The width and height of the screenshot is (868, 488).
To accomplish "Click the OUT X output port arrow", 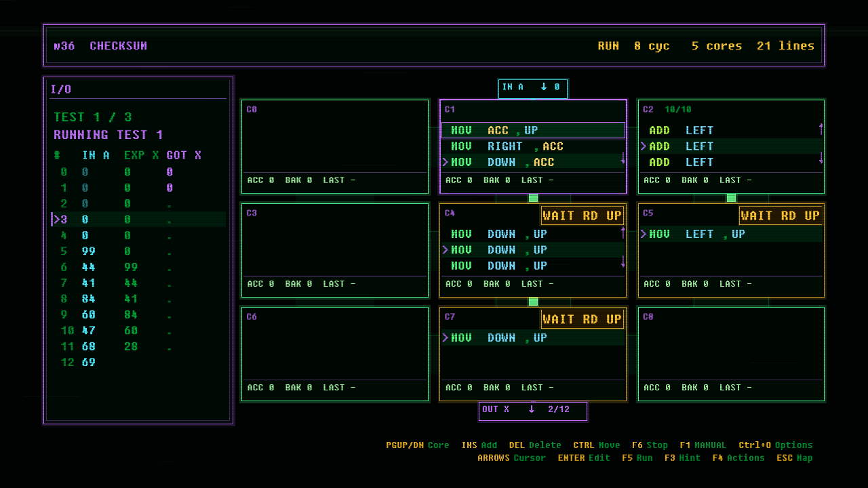I will [532, 409].
